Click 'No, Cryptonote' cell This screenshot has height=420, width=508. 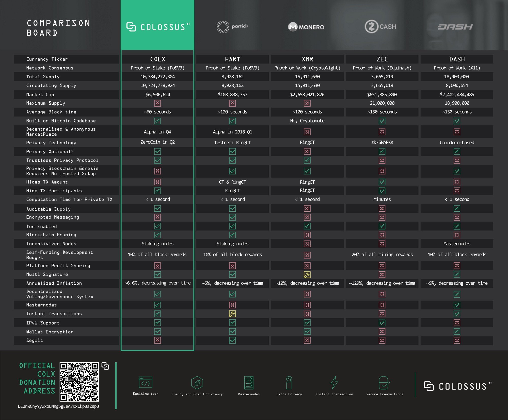(307, 121)
